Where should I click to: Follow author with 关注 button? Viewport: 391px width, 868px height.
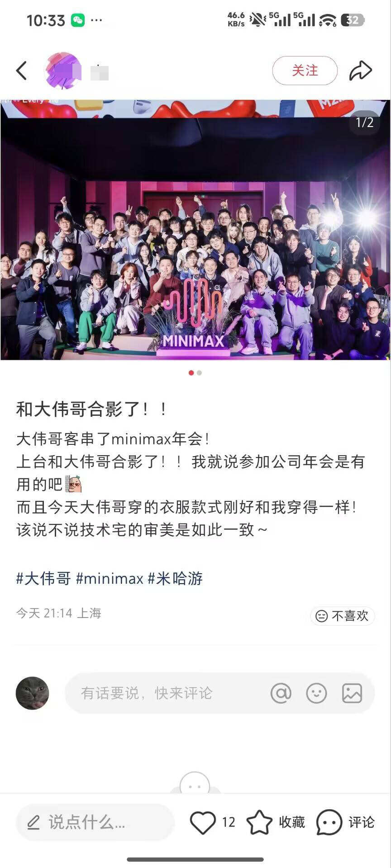click(305, 71)
